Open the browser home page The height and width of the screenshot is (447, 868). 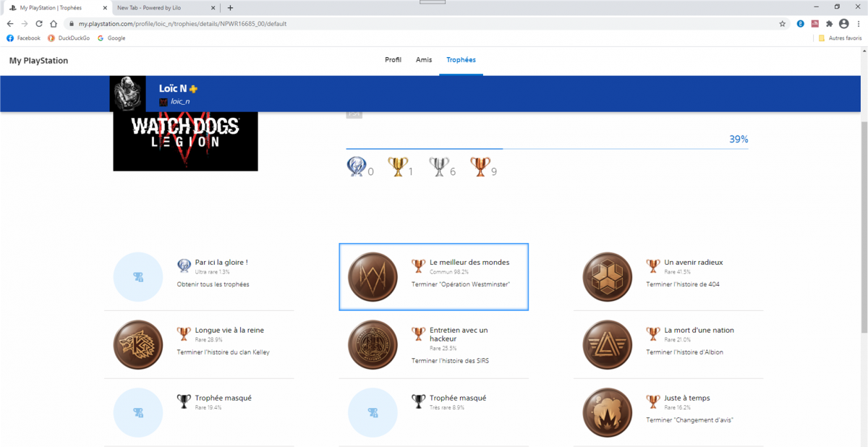click(54, 23)
